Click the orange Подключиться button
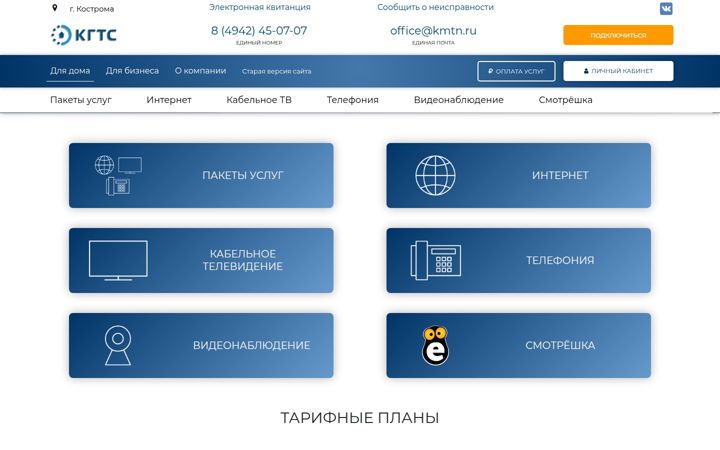The width and height of the screenshot is (720, 450). pyautogui.click(x=618, y=35)
